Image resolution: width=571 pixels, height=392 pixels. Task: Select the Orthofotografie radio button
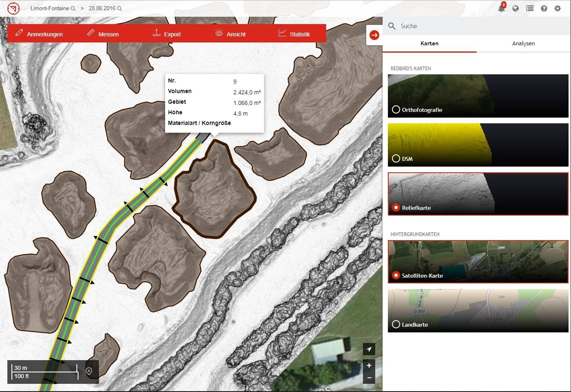(396, 109)
